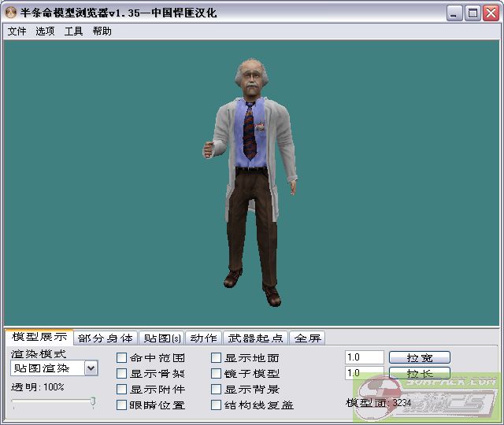Switch to the 动作 tab
This screenshot has height=425, width=504.
203,338
